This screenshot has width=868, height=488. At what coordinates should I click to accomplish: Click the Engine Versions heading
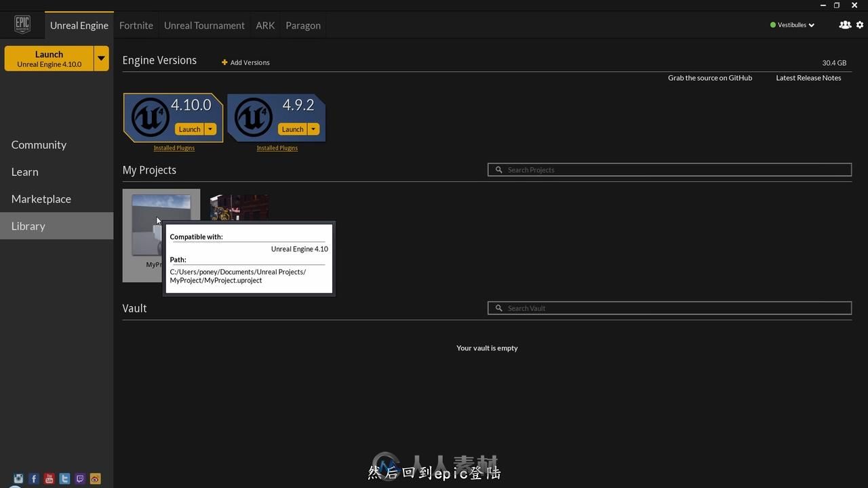(159, 60)
